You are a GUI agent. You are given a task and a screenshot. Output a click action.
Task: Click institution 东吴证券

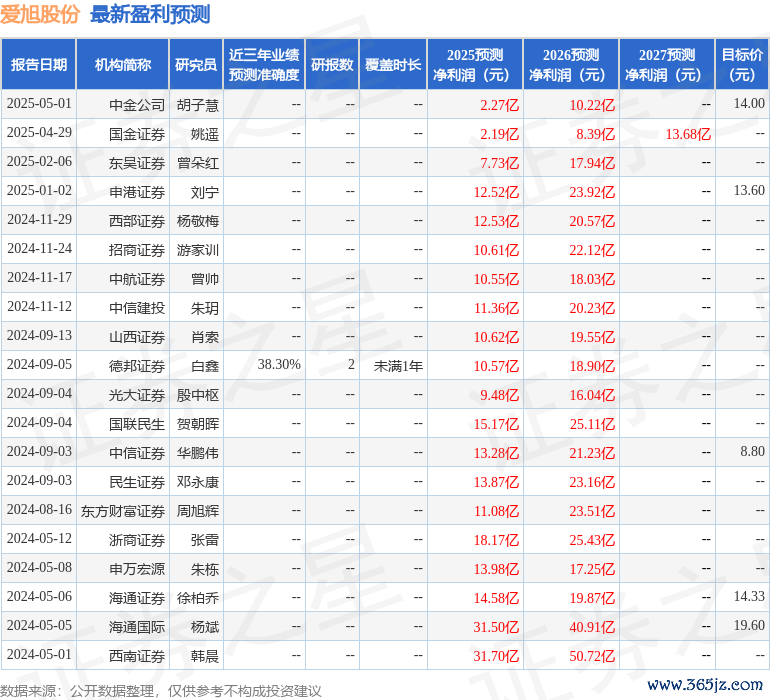click(x=137, y=163)
